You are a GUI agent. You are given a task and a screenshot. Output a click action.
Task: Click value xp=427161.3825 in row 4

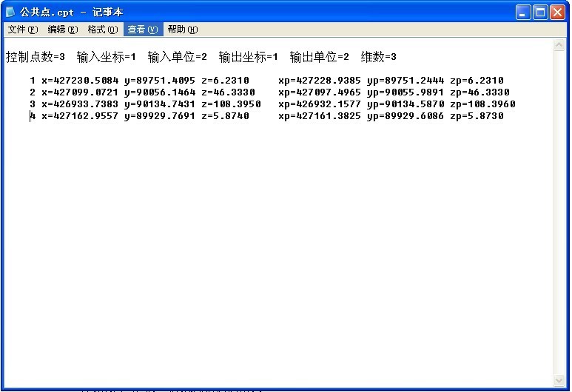click(320, 116)
